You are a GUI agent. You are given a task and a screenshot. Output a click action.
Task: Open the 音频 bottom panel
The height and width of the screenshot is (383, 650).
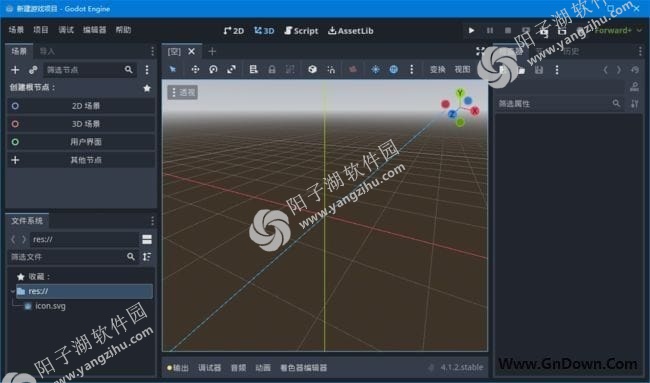pos(238,367)
